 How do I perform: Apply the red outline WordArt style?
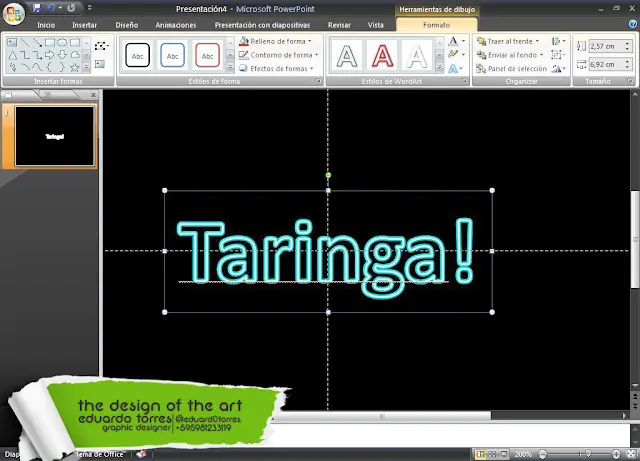click(x=382, y=55)
